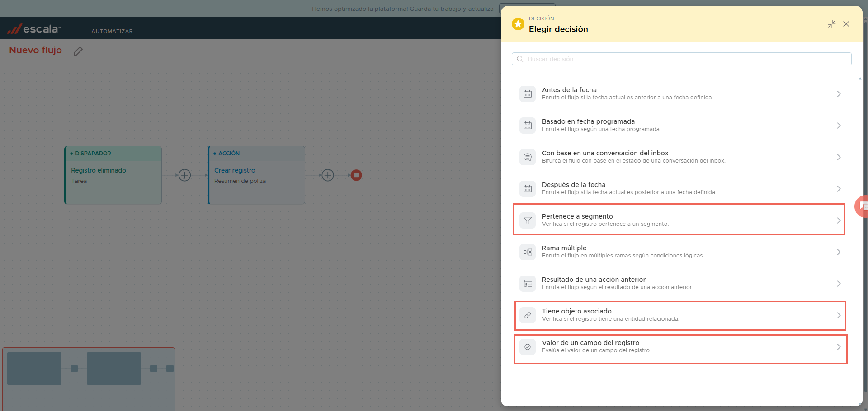The image size is (868, 411).
Task: Click the DISPARADOR header label
Action: 93,154
